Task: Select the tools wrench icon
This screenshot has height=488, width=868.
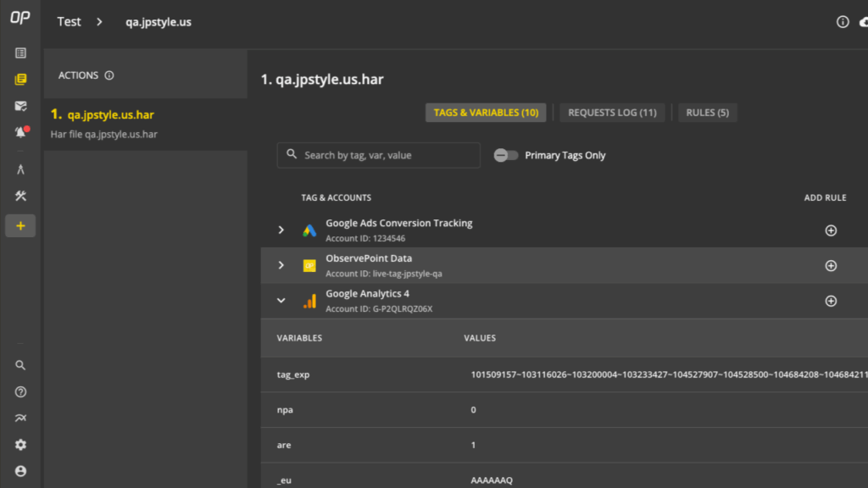Action: 20,196
